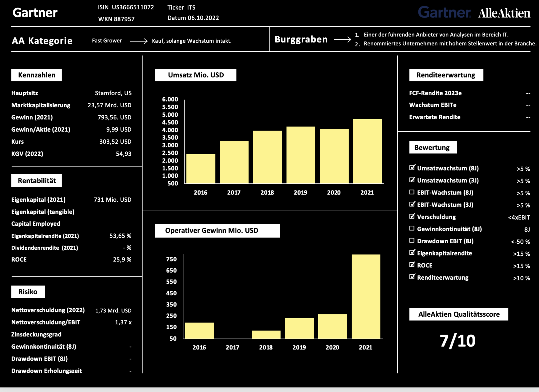
Task: Click the 2021 bar in Umsatz chart
Action: pos(367,151)
